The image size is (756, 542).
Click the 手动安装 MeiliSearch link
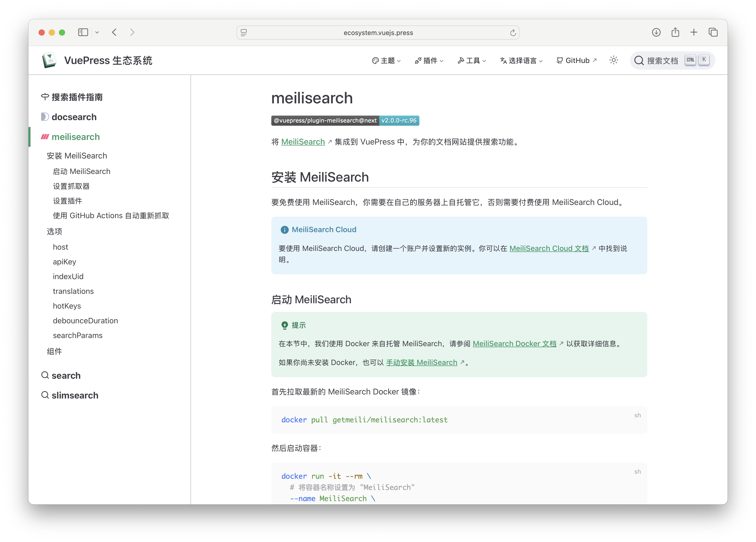pos(421,362)
